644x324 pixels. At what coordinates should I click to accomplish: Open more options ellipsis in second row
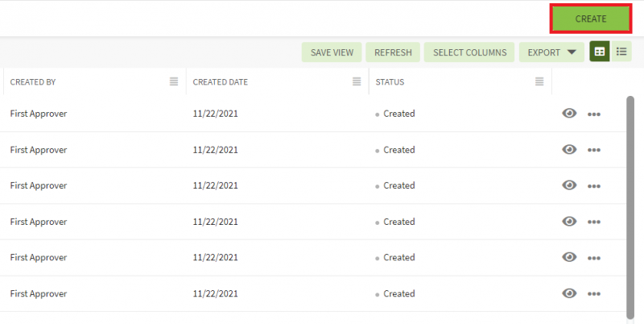pyautogui.click(x=594, y=150)
